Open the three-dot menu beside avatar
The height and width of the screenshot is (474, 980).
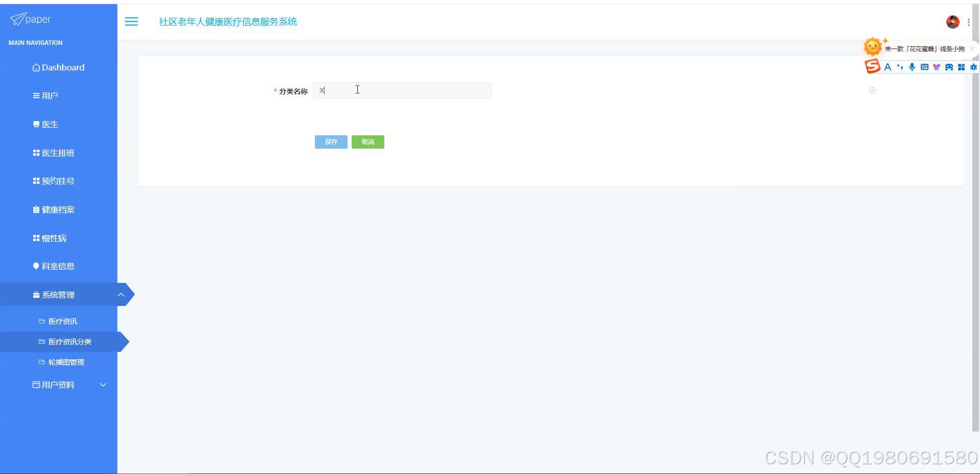point(969,22)
